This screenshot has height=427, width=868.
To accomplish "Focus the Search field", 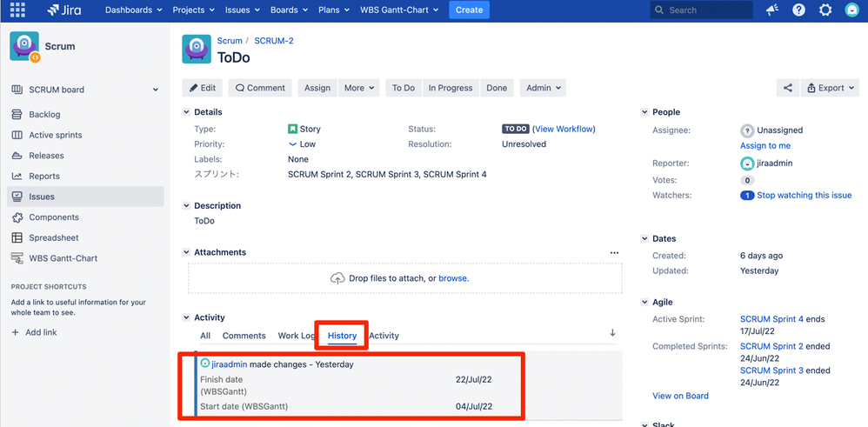I will coord(701,10).
